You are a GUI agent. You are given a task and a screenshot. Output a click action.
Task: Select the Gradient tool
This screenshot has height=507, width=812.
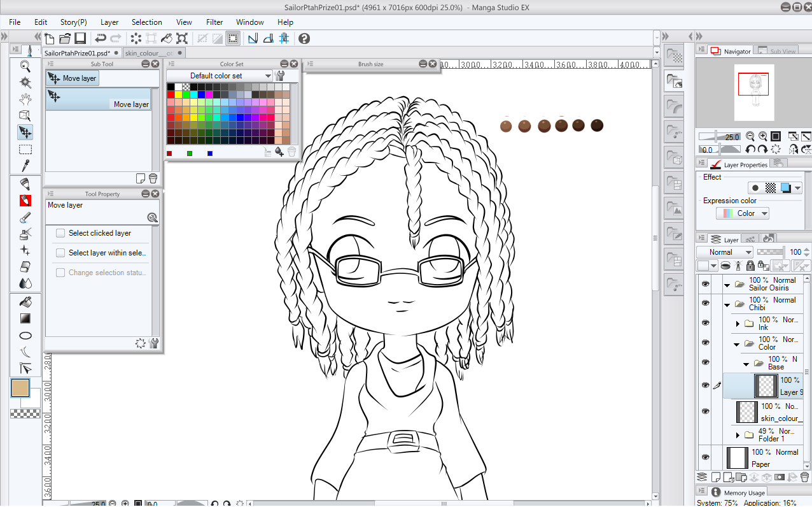[x=25, y=318]
